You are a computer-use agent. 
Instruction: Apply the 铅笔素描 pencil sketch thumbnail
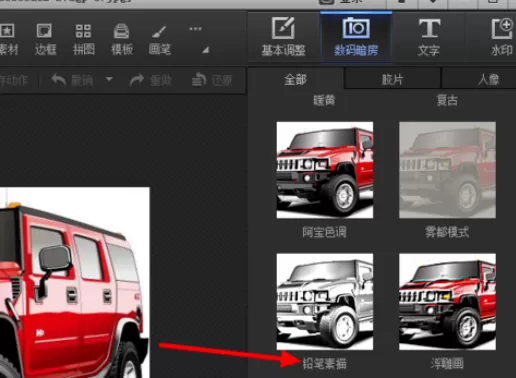tap(325, 302)
